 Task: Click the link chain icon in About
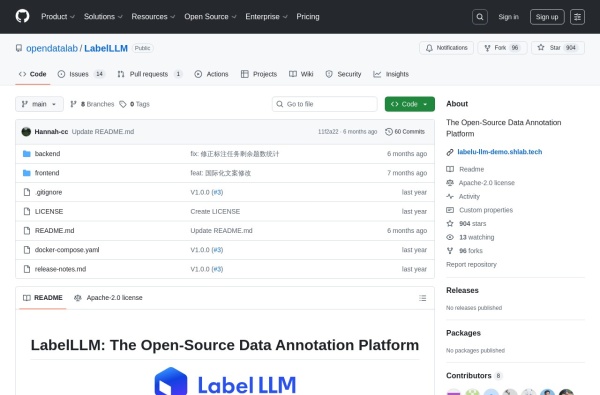[450, 152]
